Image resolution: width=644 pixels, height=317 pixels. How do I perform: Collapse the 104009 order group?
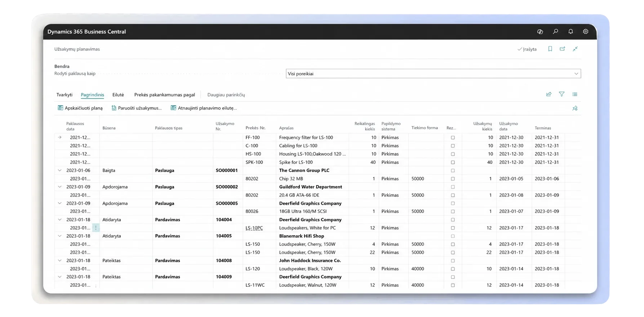tap(60, 277)
